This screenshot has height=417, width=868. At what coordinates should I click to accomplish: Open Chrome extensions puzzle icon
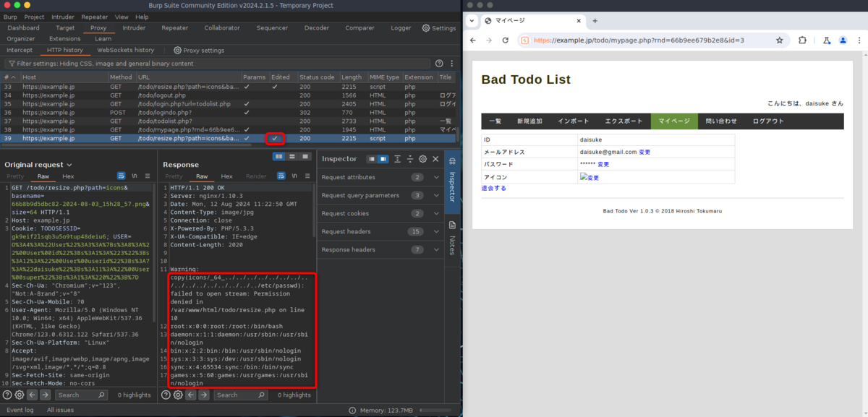point(802,40)
